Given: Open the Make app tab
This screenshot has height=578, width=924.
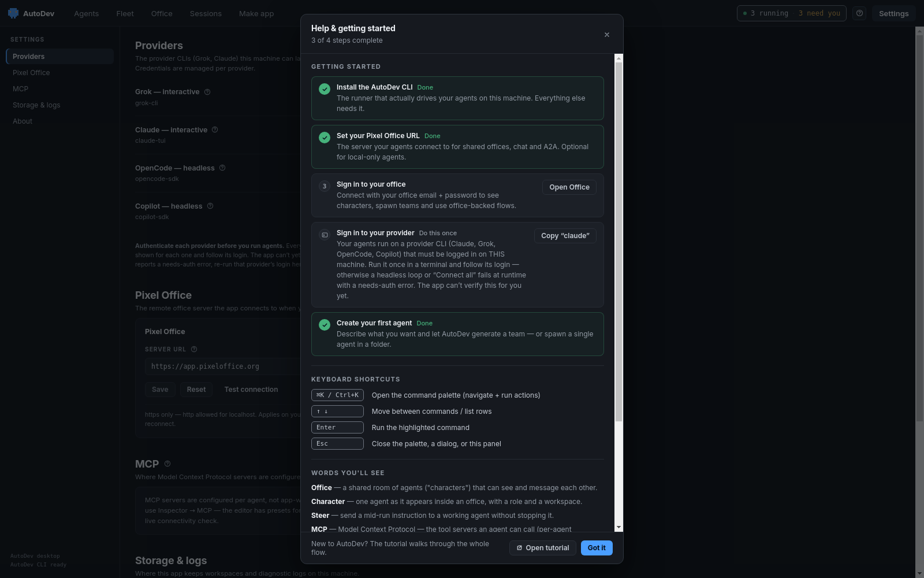Looking at the screenshot, I should 256,13.
